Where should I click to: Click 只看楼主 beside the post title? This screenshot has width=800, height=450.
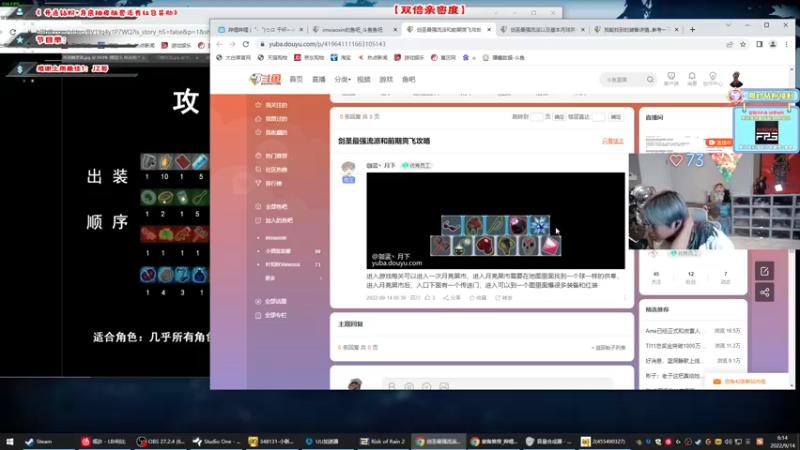click(x=612, y=141)
